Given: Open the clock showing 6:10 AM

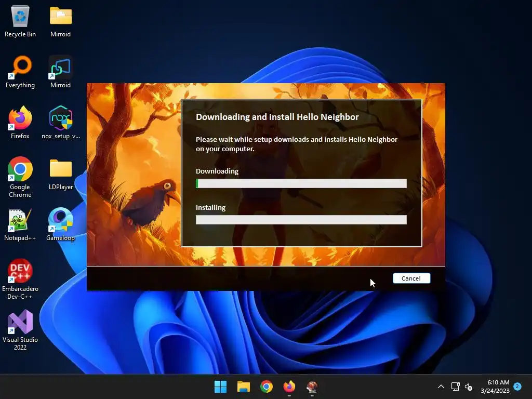Looking at the screenshot, I should point(495,387).
